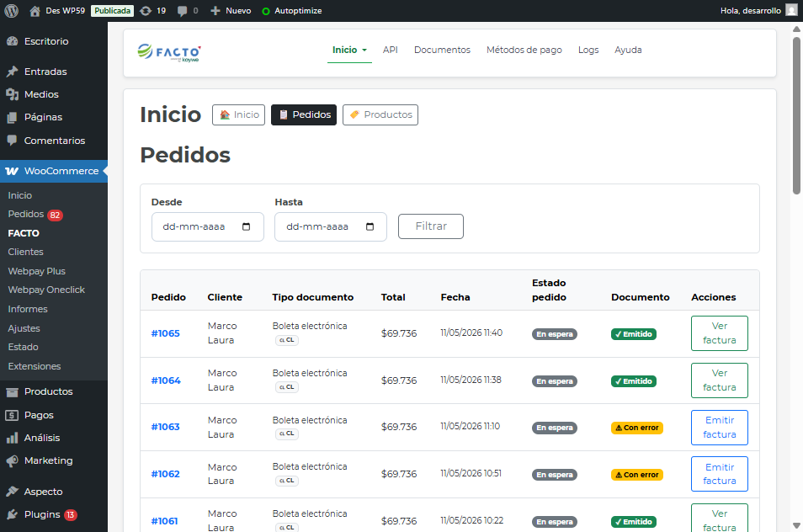Open the Hasta date calendar picker icon
The image size is (803, 532).
[370, 226]
